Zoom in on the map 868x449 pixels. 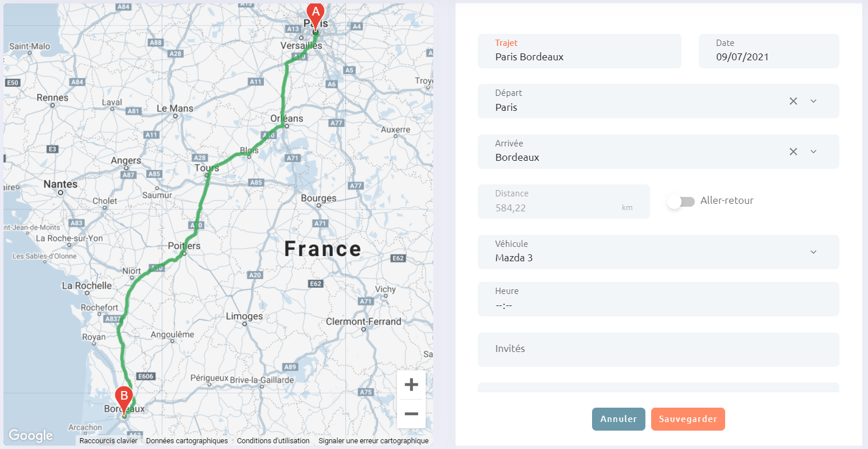411,385
